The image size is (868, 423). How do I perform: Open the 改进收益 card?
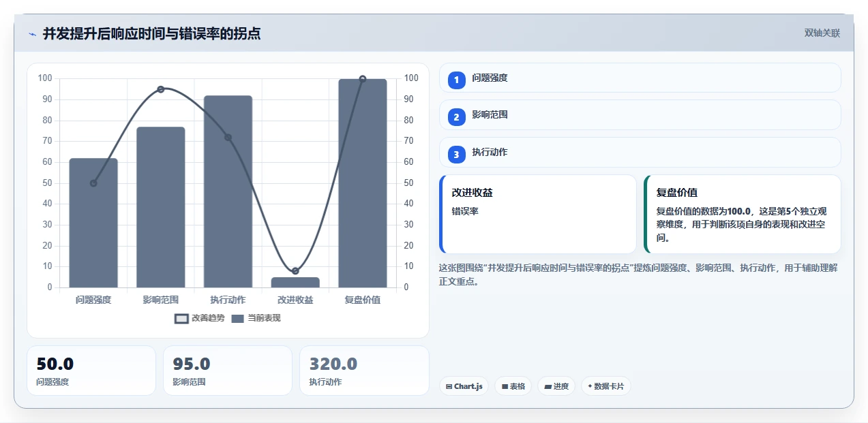[x=538, y=214]
